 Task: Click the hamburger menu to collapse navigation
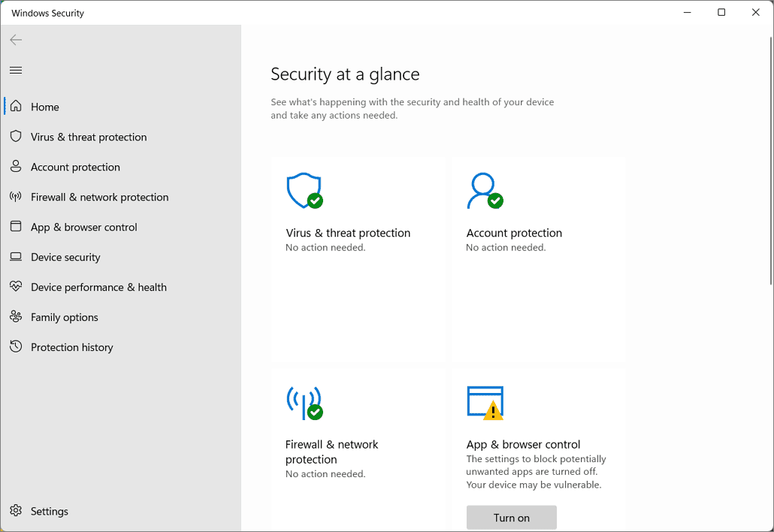pyautogui.click(x=15, y=70)
